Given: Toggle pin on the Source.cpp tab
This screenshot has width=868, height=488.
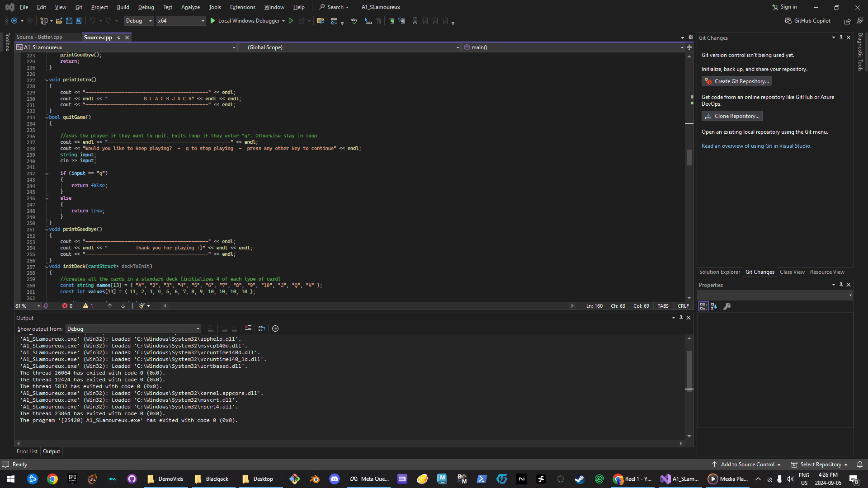Looking at the screenshot, I should point(119,38).
